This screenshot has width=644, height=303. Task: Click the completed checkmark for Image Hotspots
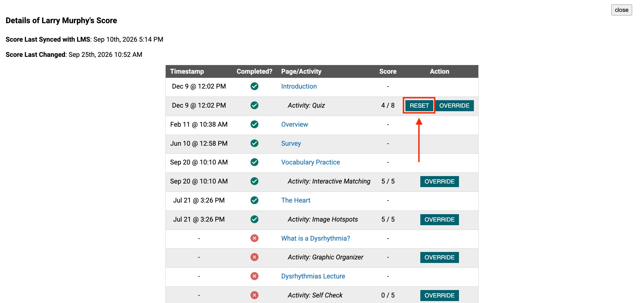tap(254, 219)
